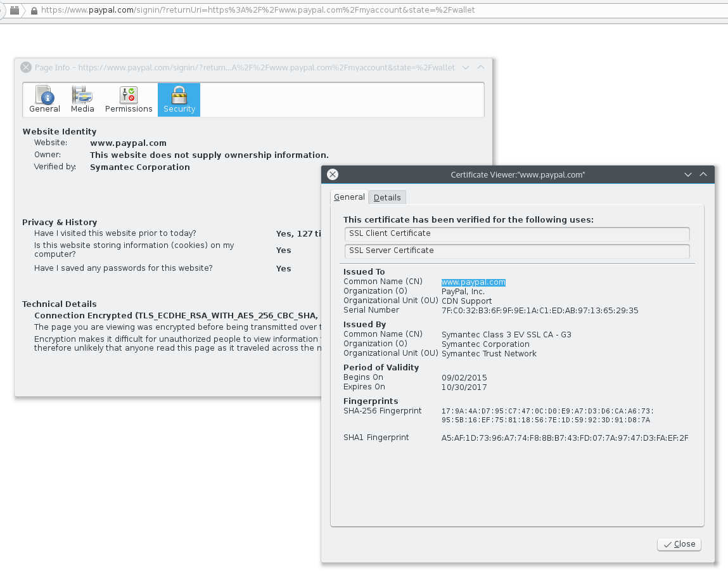Click the Issued To section heading
Screen dimensions: 728x572
pyautogui.click(x=364, y=272)
